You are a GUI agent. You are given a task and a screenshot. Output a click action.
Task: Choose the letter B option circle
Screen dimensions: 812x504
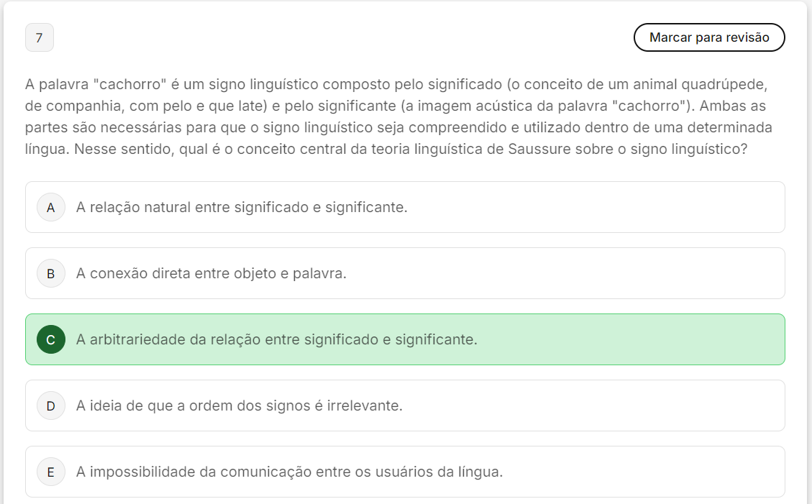(x=51, y=274)
